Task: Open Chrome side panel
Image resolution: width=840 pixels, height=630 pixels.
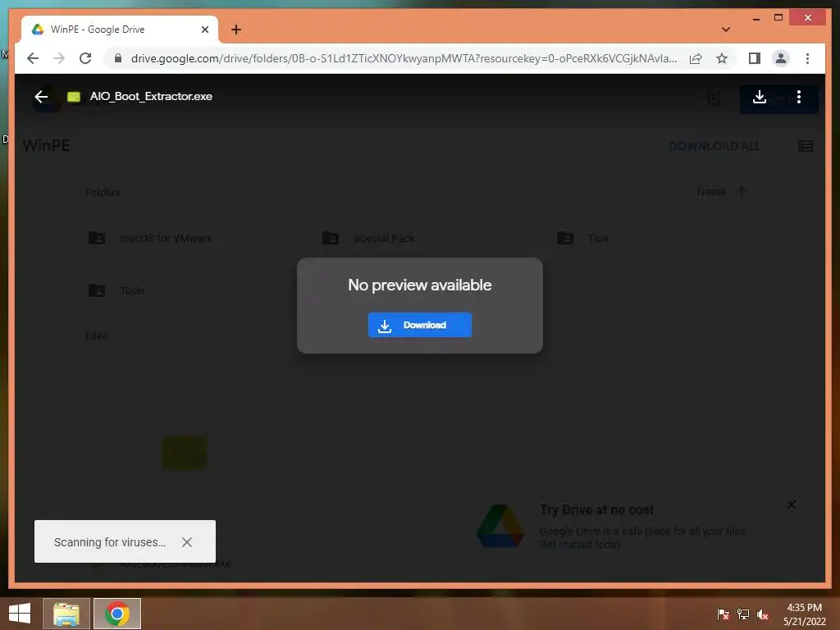Action: pos(755,58)
